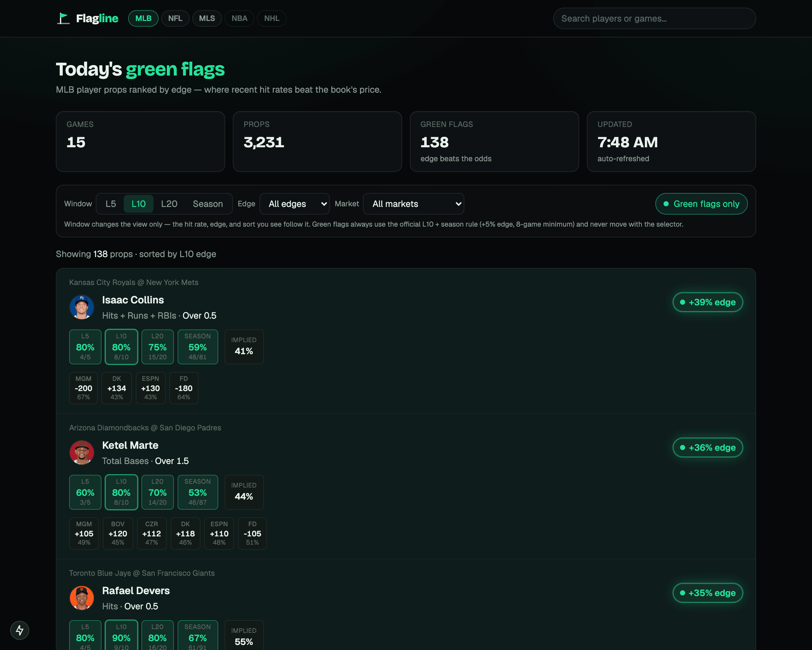The width and height of the screenshot is (812, 650).
Task: Click Isaac Collins player avatar
Action: (82, 307)
